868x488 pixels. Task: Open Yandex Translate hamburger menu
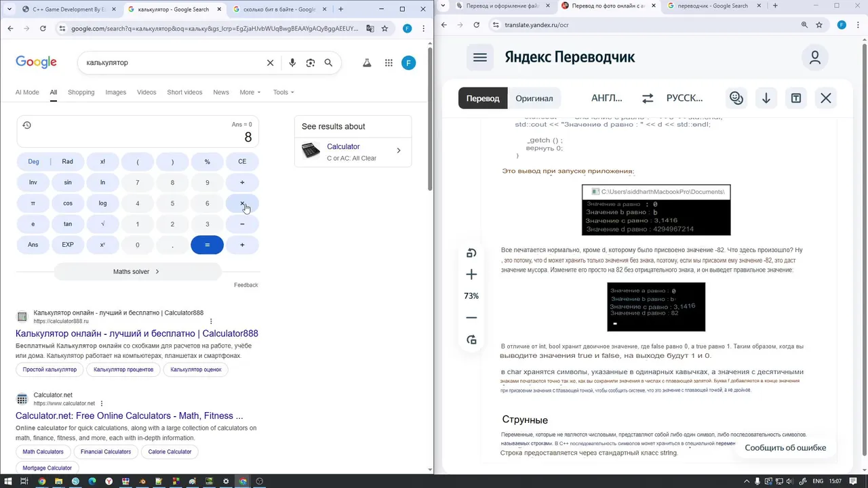point(480,58)
